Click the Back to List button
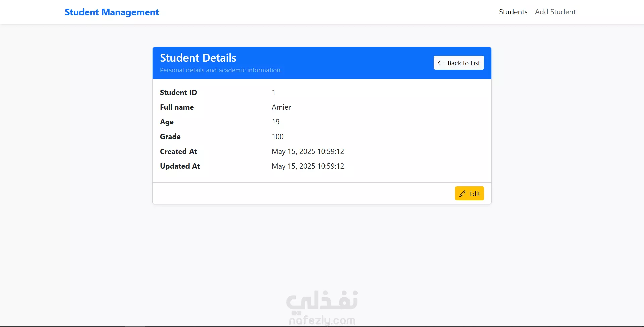Screen dimensions: 644x327 pos(459,63)
